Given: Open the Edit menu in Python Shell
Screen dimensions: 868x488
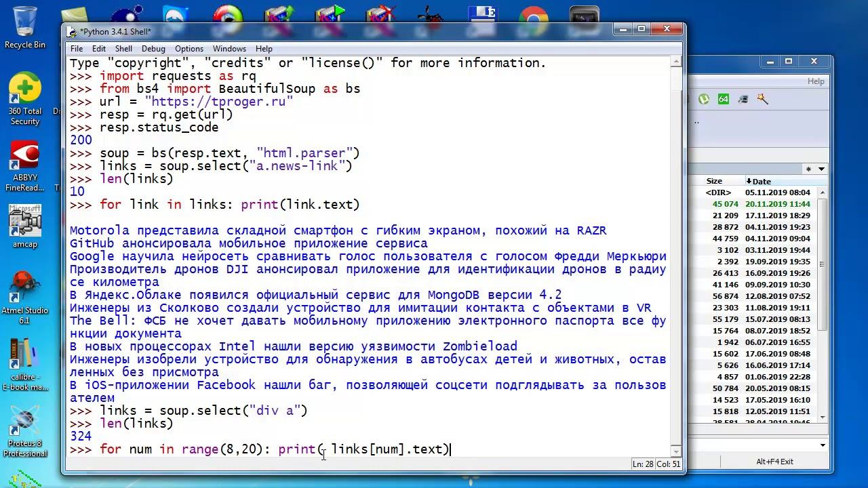Looking at the screenshot, I should (99, 49).
